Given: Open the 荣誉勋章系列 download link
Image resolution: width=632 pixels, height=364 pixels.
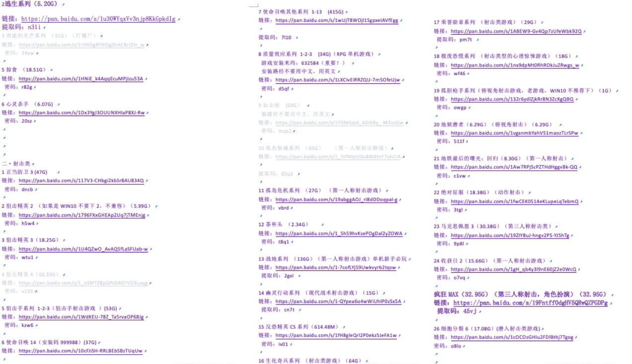Looking at the screenshot, I should [x=516, y=31].
